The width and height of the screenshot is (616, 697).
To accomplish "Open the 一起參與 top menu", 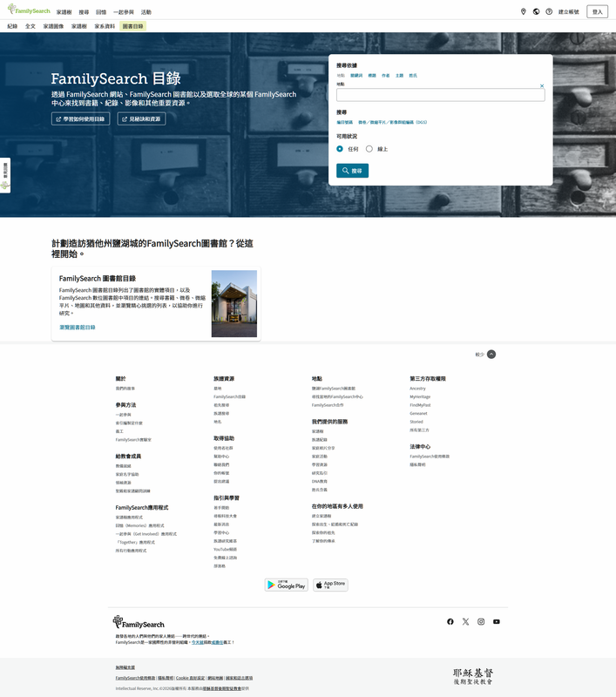I will point(124,12).
